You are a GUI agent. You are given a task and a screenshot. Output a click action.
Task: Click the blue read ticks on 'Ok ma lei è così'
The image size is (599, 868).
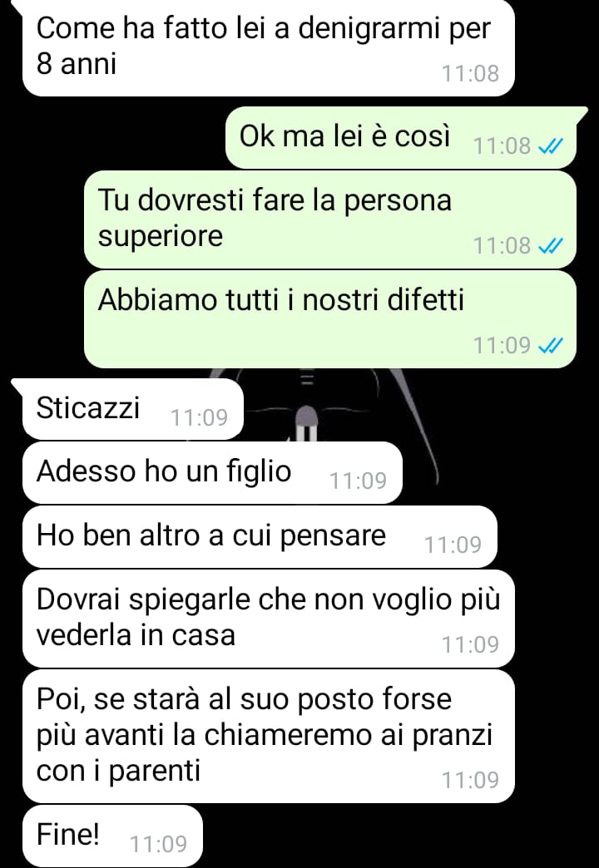click(x=552, y=146)
